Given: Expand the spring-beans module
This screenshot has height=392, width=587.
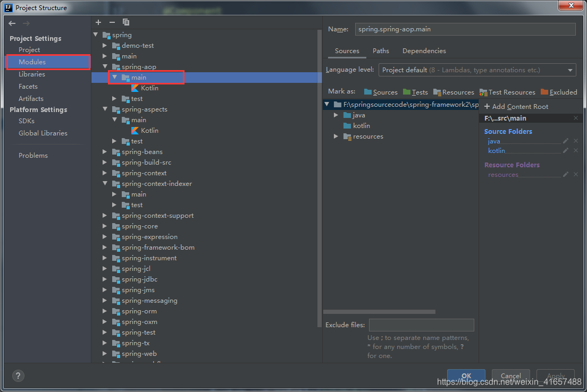Looking at the screenshot, I should coord(105,152).
